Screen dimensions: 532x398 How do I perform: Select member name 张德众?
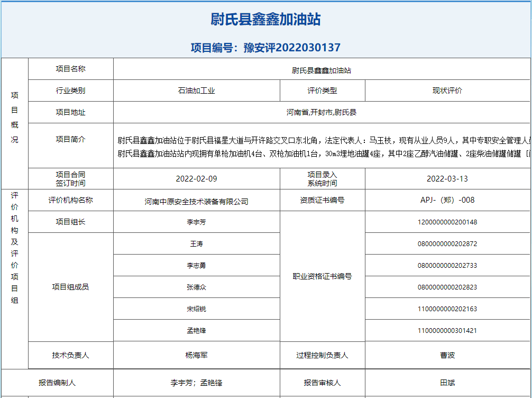tap(196, 287)
